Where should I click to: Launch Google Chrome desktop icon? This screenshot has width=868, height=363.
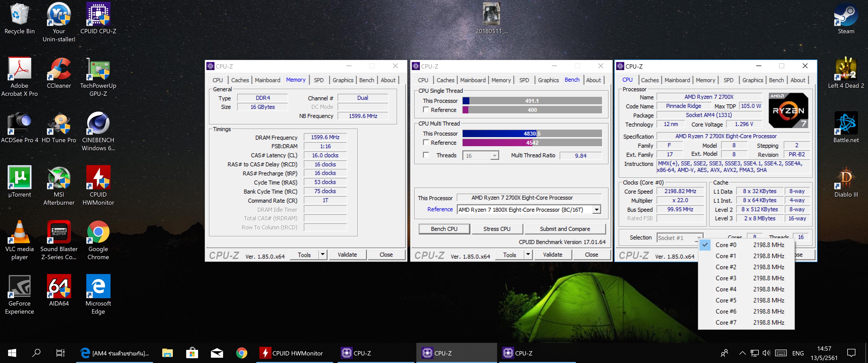[98, 240]
